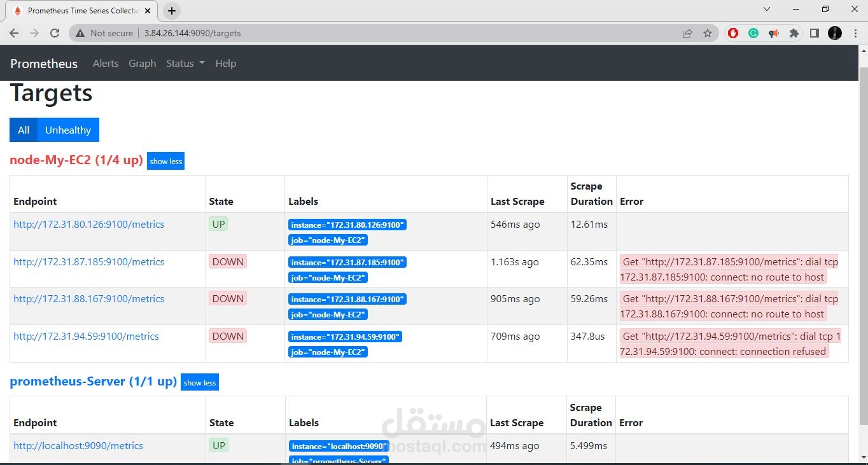
Task: Open tab search chevron in title bar
Action: point(767,10)
